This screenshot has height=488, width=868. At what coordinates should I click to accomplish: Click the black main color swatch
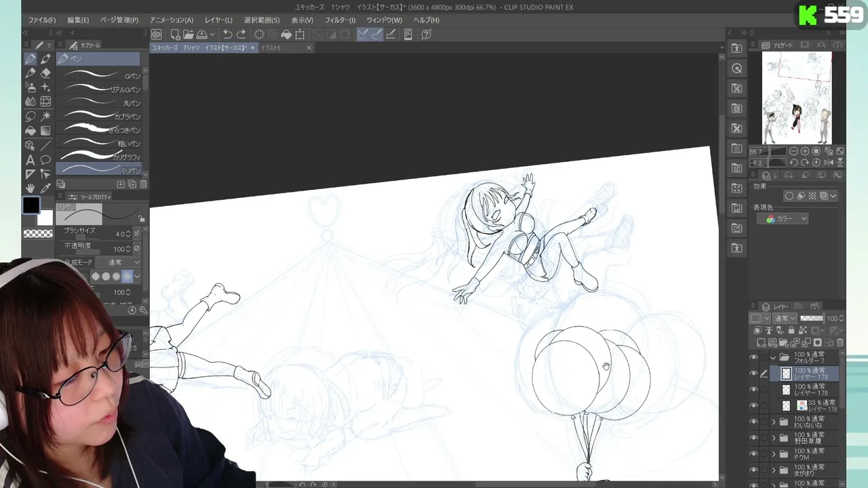[x=31, y=205]
